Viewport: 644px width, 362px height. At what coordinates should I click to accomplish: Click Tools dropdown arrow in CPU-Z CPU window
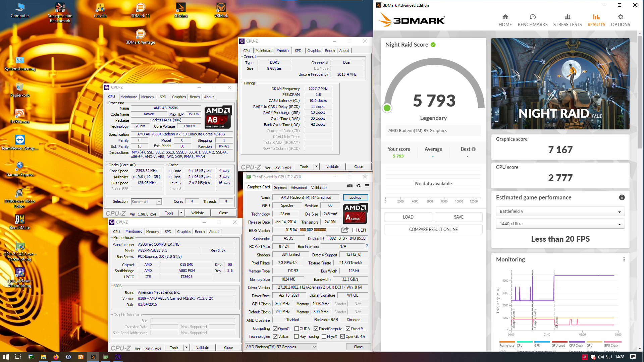181,213
